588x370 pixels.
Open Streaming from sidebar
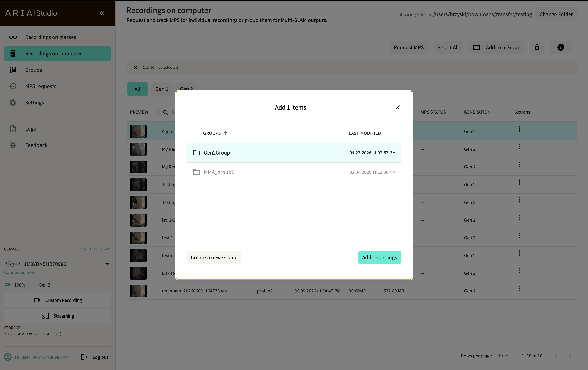tap(58, 316)
